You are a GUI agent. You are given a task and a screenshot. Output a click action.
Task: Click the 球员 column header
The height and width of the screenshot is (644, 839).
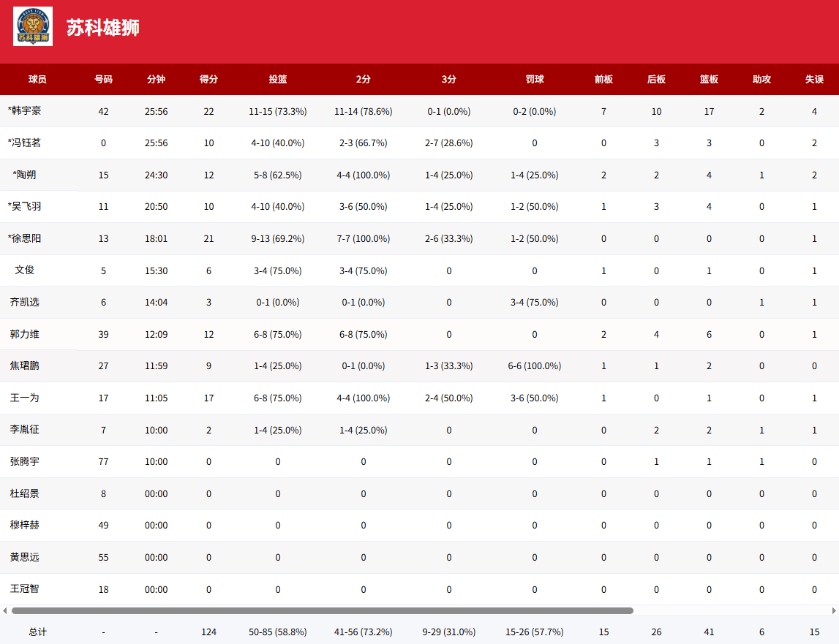(x=37, y=79)
